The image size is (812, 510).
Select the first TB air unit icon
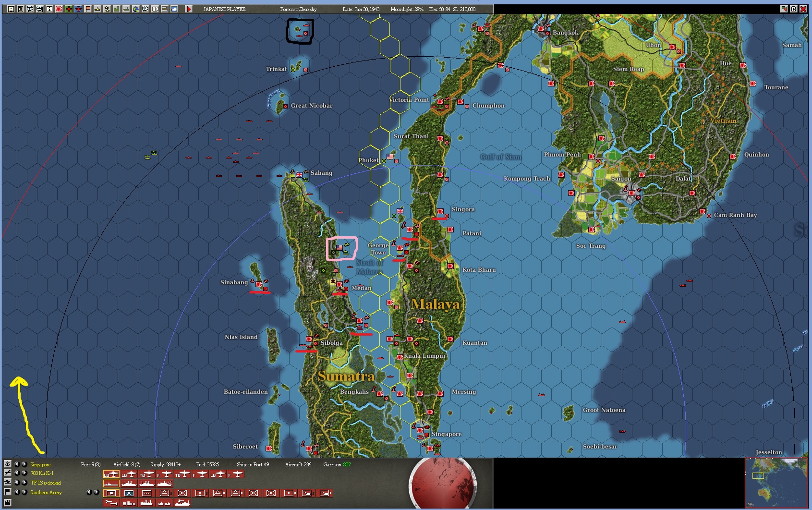point(146,474)
